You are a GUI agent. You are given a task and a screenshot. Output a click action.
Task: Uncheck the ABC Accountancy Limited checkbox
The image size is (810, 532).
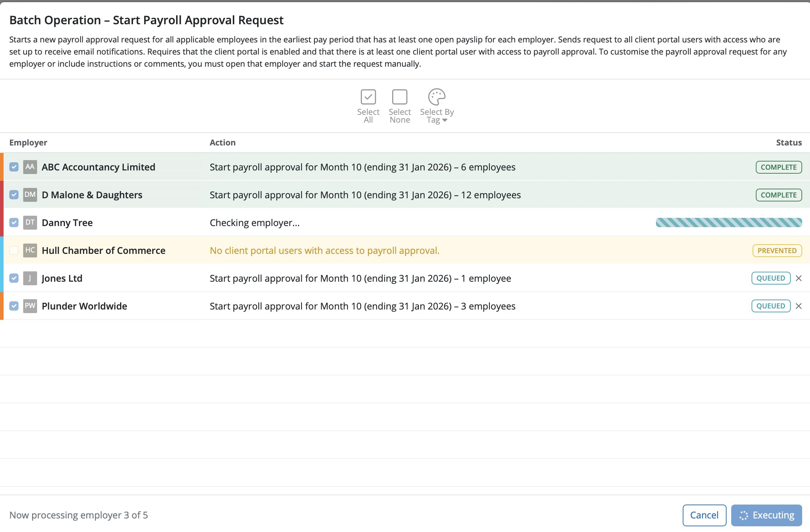(14, 167)
